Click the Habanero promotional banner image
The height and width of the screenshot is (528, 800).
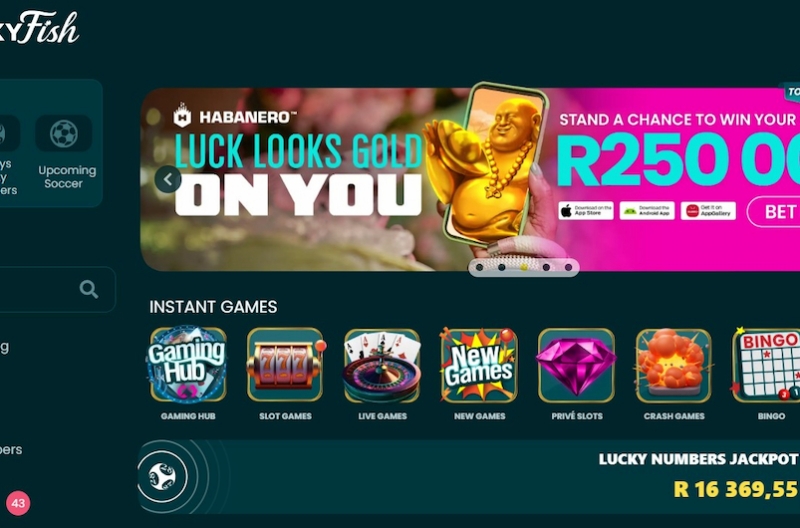(x=469, y=179)
